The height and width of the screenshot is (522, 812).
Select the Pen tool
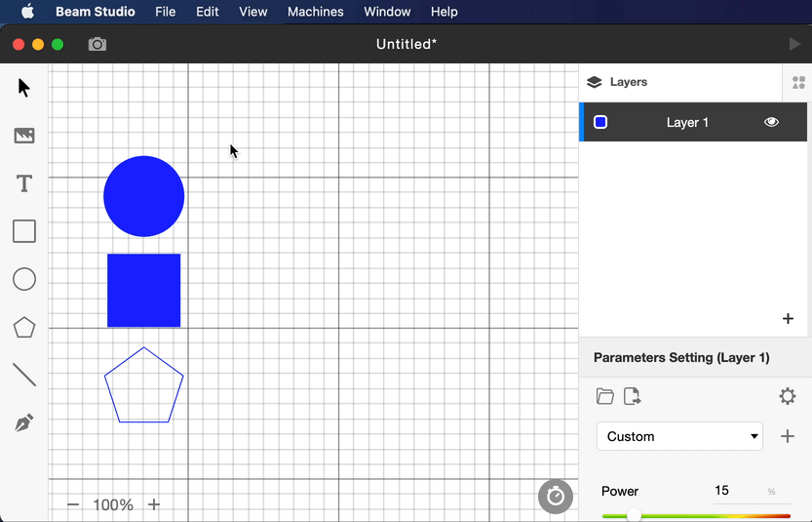[x=24, y=423]
